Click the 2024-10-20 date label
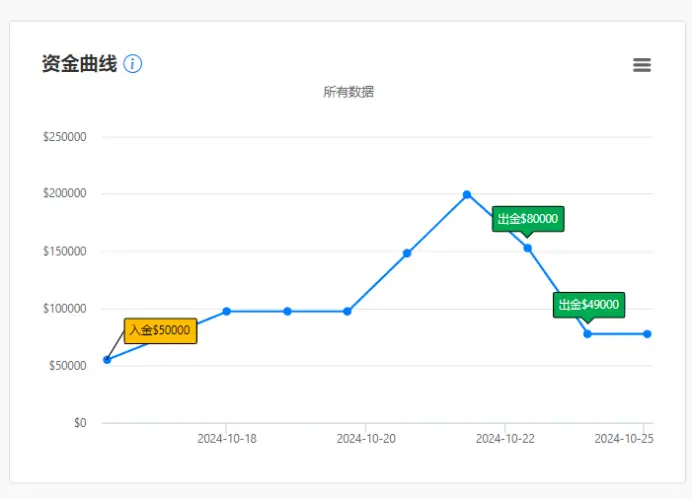The width and height of the screenshot is (692, 500). tap(366, 439)
